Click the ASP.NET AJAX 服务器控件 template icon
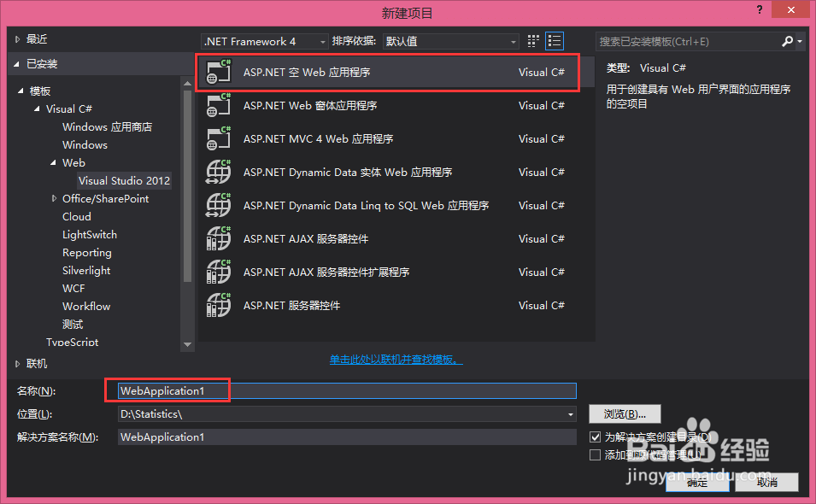Viewport: 816px width, 504px height. (219, 238)
